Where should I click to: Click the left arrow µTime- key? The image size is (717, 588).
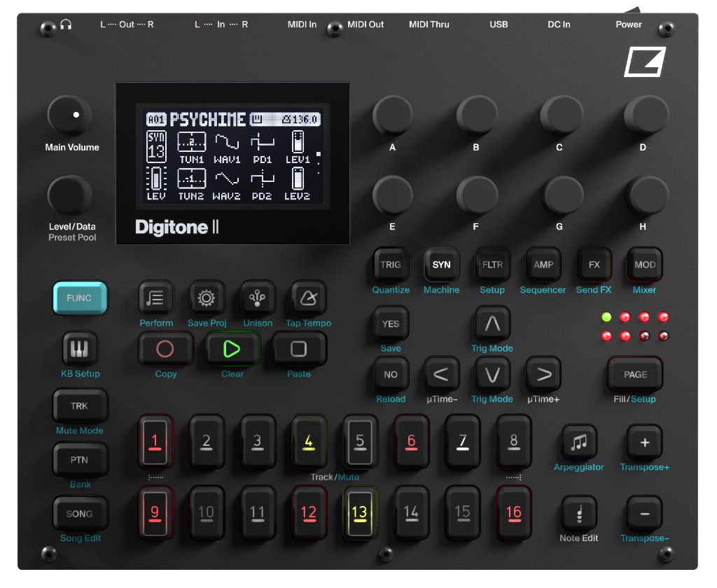point(441,374)
